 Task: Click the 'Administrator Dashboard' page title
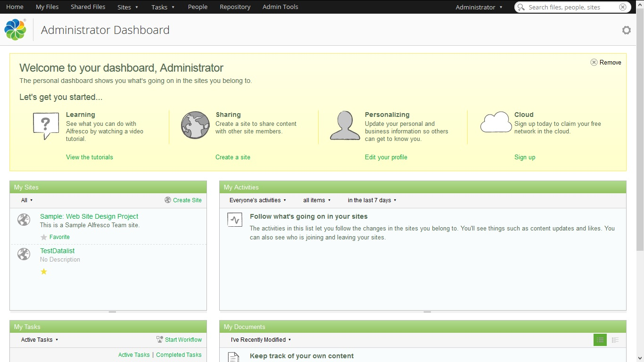(105, 30)
